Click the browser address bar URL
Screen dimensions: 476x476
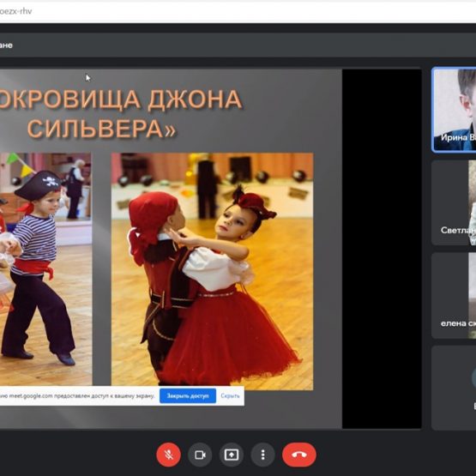tap(15, 11)
